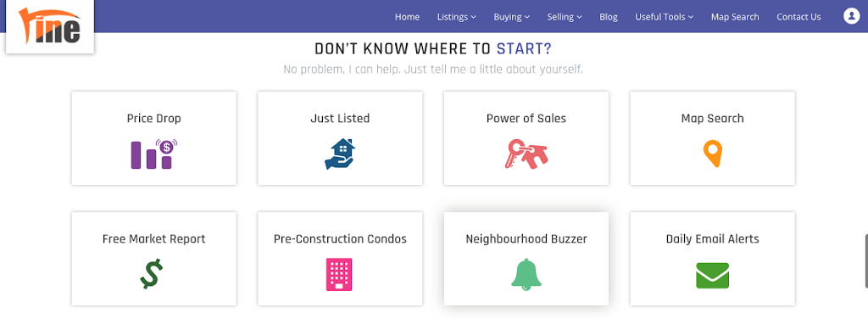The image size is (868, 330).
Task: Click the red keys Power of Sales icon
Action: 526,154
